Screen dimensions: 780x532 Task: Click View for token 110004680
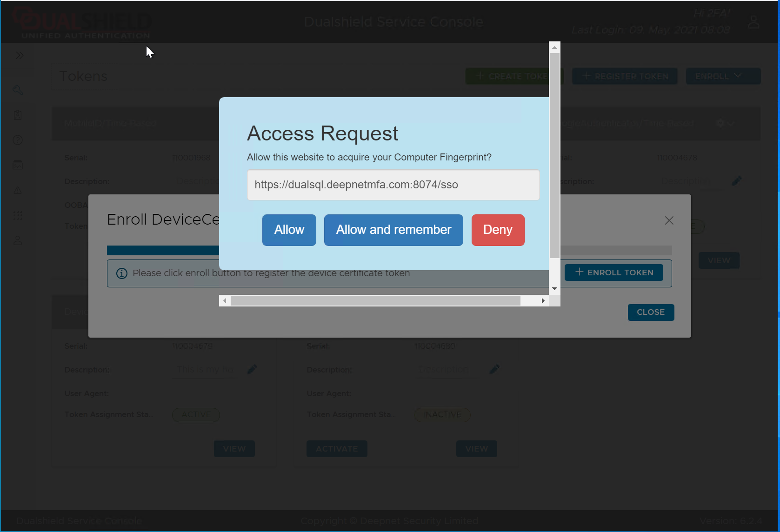(477, 449)
